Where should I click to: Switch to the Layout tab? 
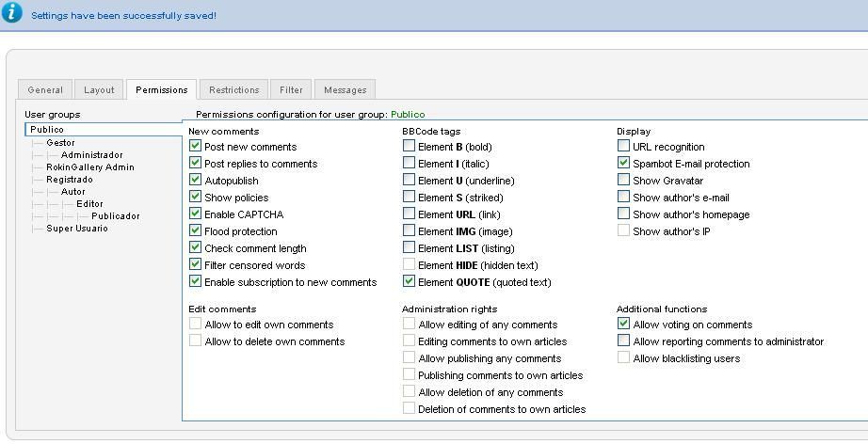[99, 89]
